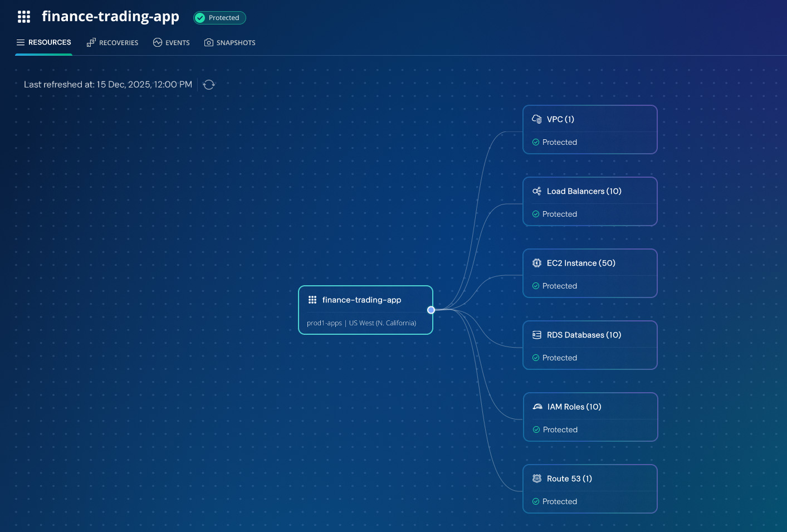Click check icon in EC2 Instance card
787x532 pixels.
coord(536,286)
